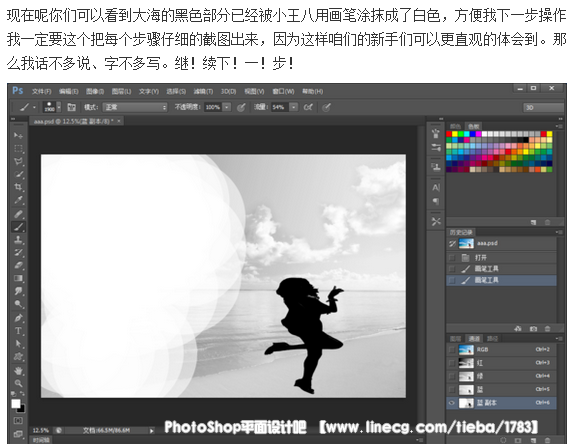Image resolution: width=588 pixels, height=444 pixels.
Task: Select the Horizontal Type tool
Action: [18, 331]
